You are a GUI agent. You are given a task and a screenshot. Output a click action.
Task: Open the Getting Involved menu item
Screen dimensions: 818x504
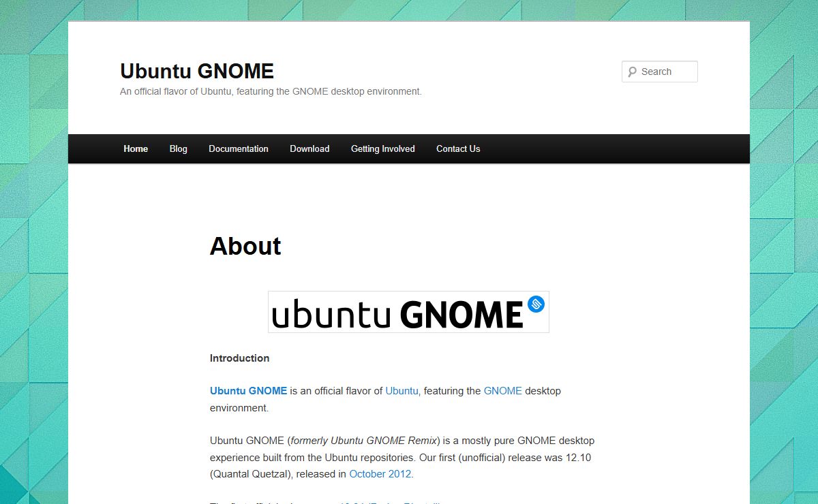pyautogui.click(x=382, y=148)
